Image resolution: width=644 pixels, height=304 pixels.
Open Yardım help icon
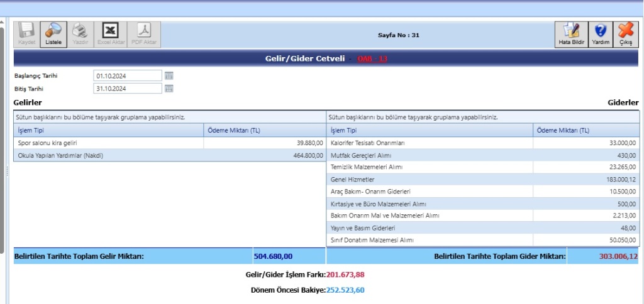(x=601, y=34)
